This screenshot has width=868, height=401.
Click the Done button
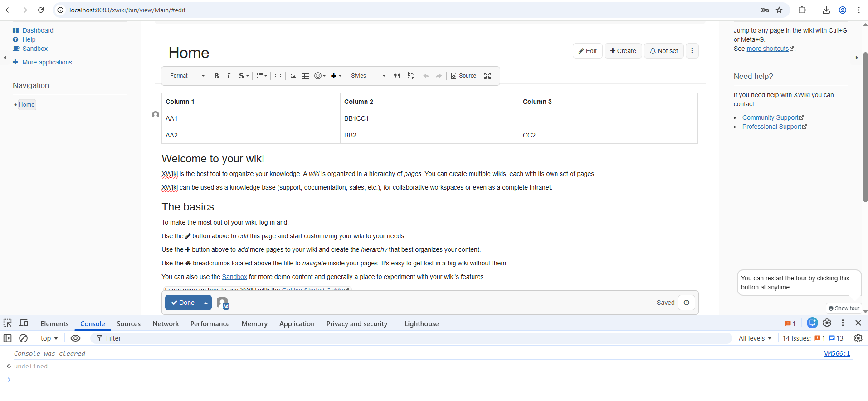pos(183,303)
